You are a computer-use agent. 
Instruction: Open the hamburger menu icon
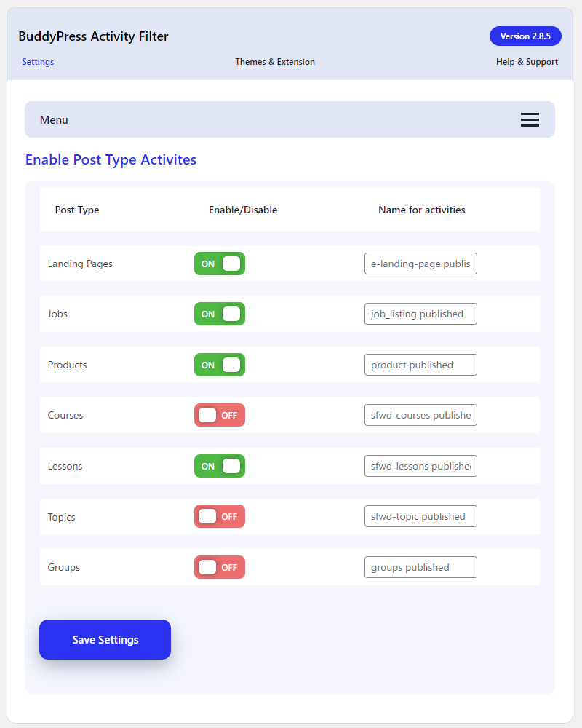[x=530, y=120]
